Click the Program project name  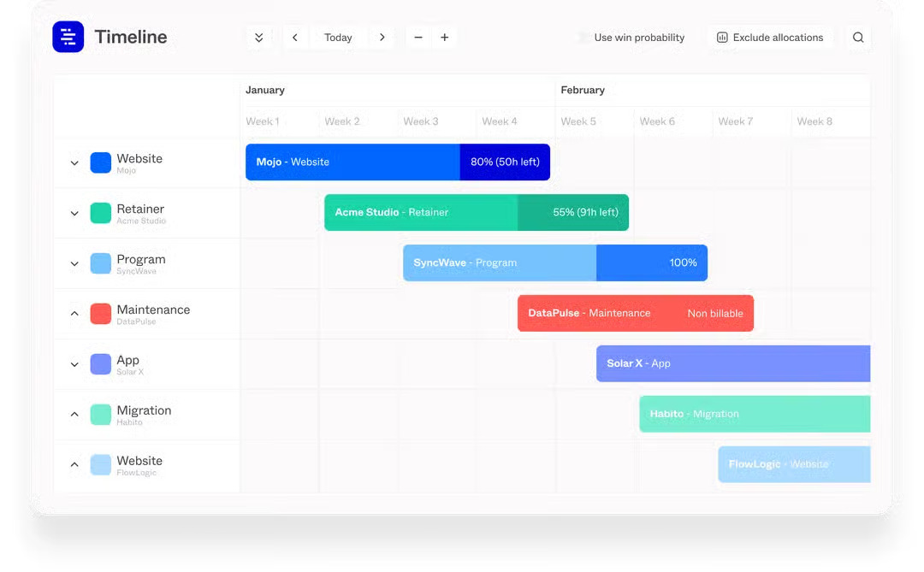pos(141,259)
